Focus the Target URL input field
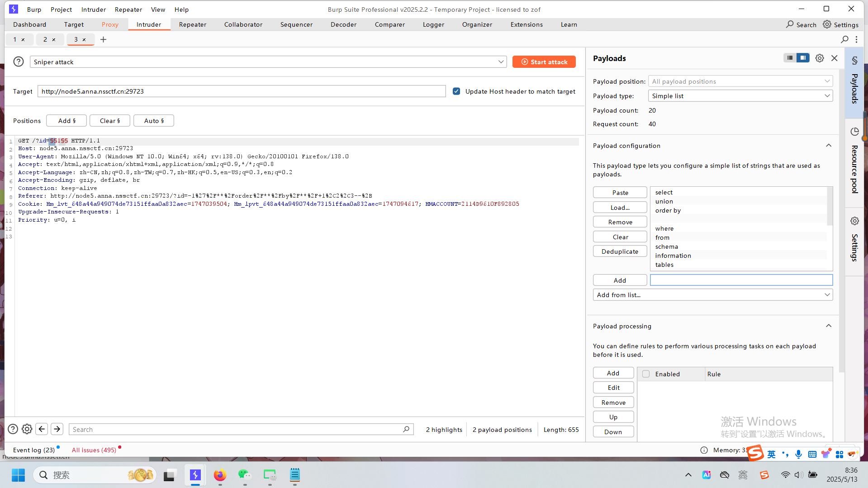The height and width of the screenshot is (488, 868). pos(242,91)
